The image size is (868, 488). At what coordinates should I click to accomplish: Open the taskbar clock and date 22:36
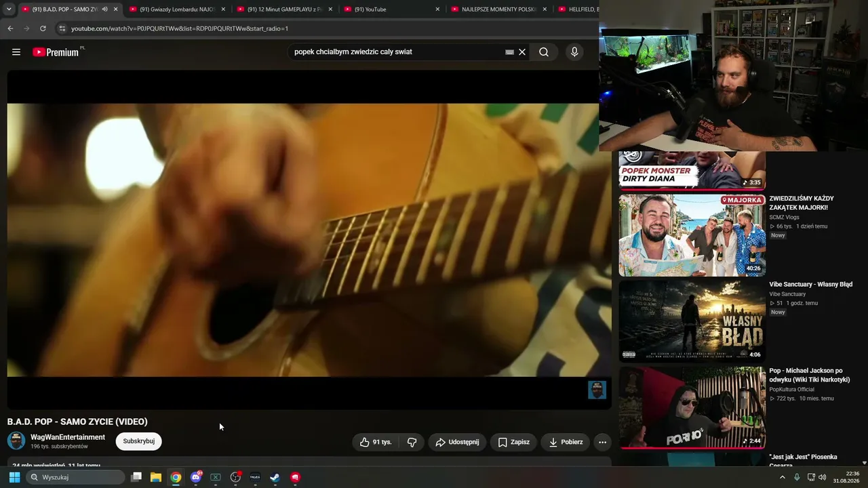(847, 477)
